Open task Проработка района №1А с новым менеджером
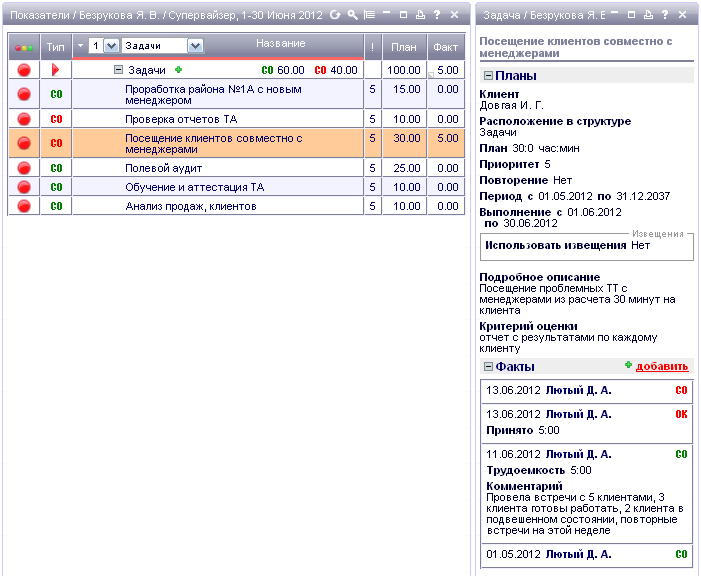Screen dimensions: 701x576 click(x=213, y=94)
